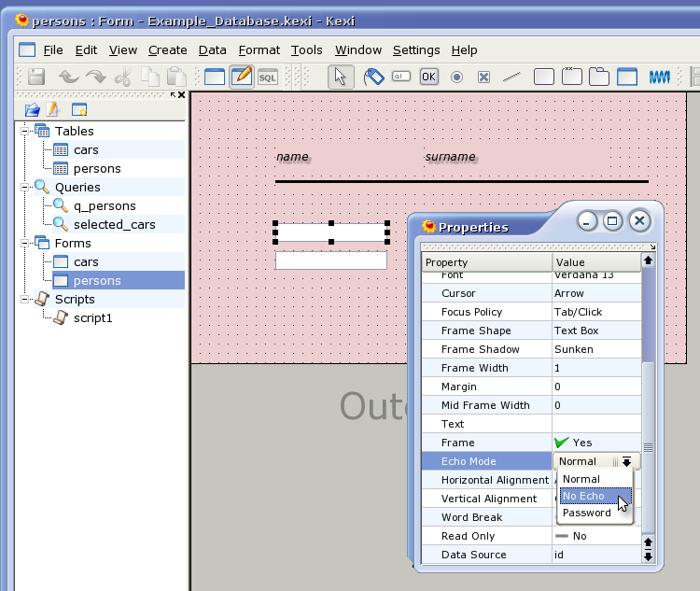Screen dimensions: 700x591
Task: Select q_persons query in project tree
Action: (x=105, y=206)
